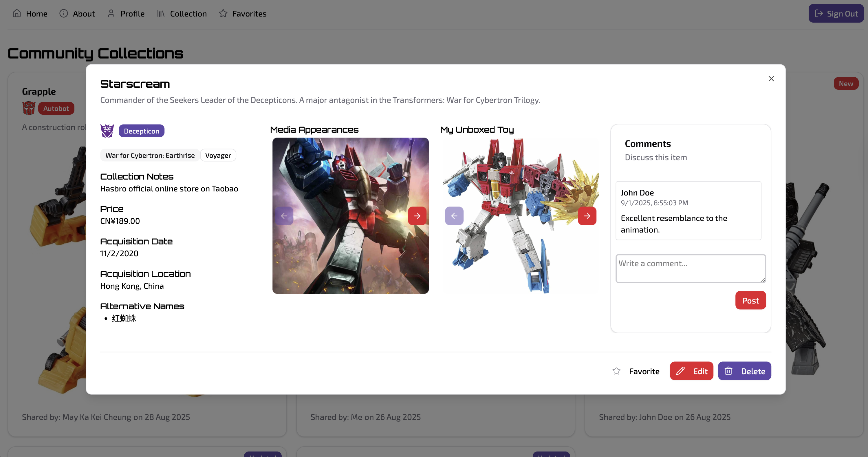Click the Sign Out arrow icon
The image size is (868, 457).
819,13
